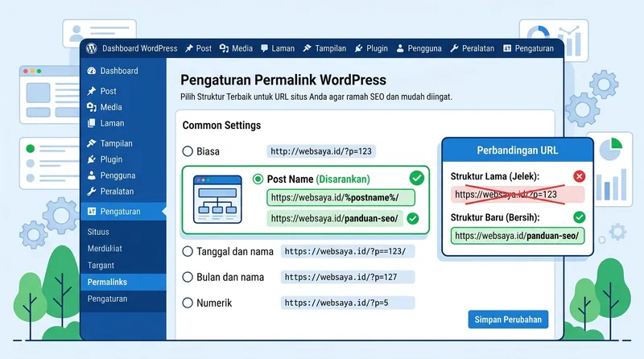Click the http://websaya.id/?p=123 Biasa URL
644x359 pixels.
coord(320,151)
